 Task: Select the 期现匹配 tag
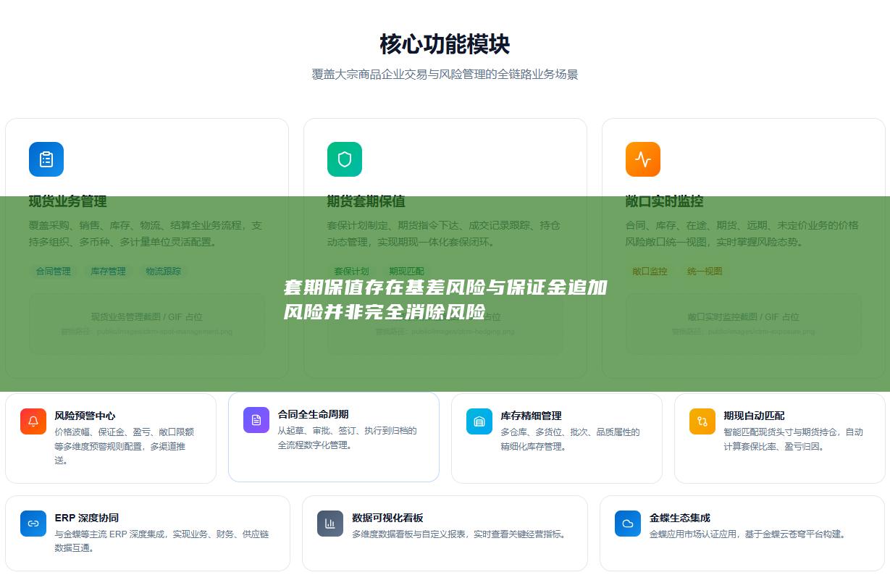(x=407, y=272)
